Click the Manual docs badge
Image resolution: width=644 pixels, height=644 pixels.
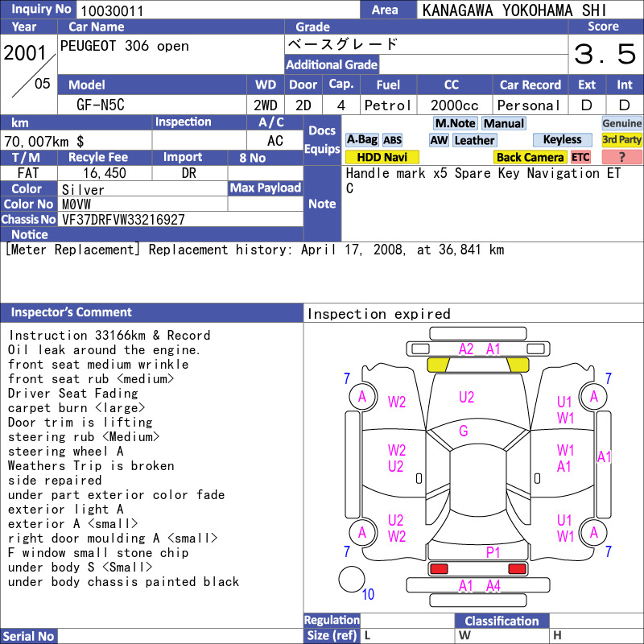click(504, 123)
